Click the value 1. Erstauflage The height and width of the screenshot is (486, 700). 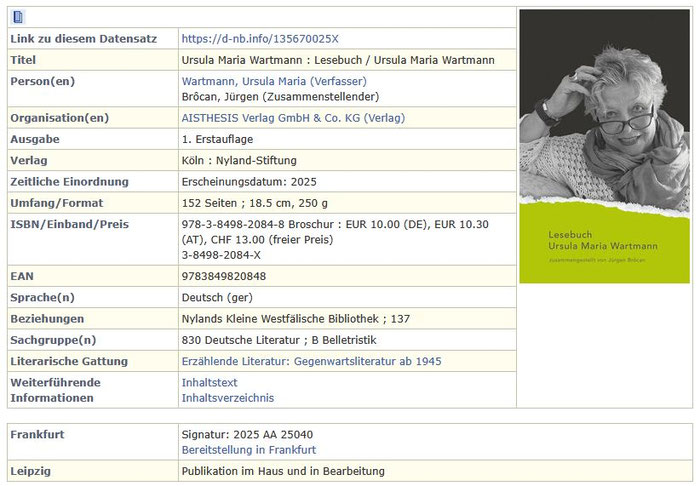pos(217,139)
